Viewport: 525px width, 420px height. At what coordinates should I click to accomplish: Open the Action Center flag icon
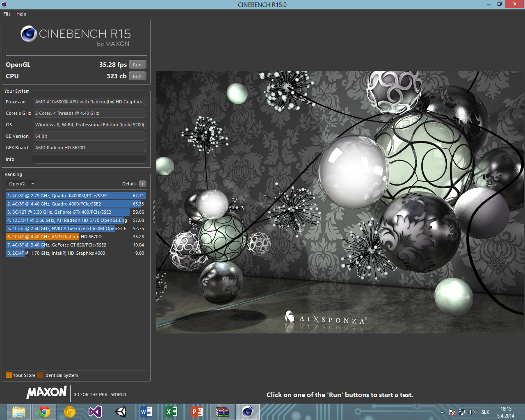point(452,412)
